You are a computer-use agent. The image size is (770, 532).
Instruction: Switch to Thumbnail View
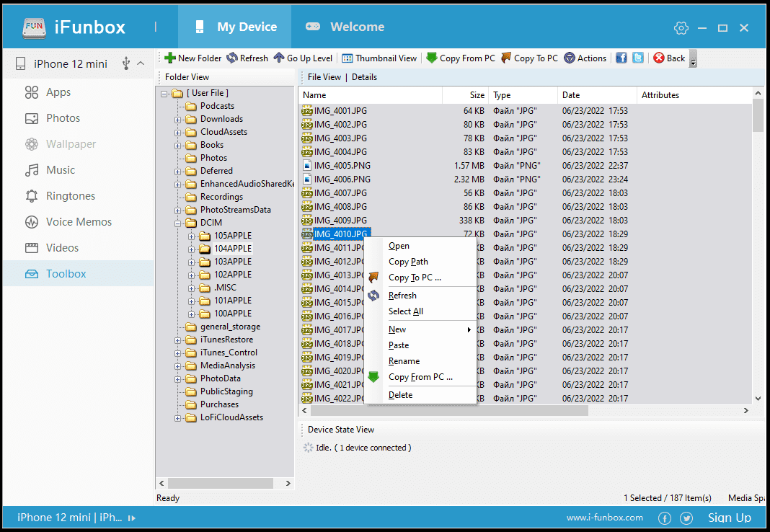pos(379,58)
